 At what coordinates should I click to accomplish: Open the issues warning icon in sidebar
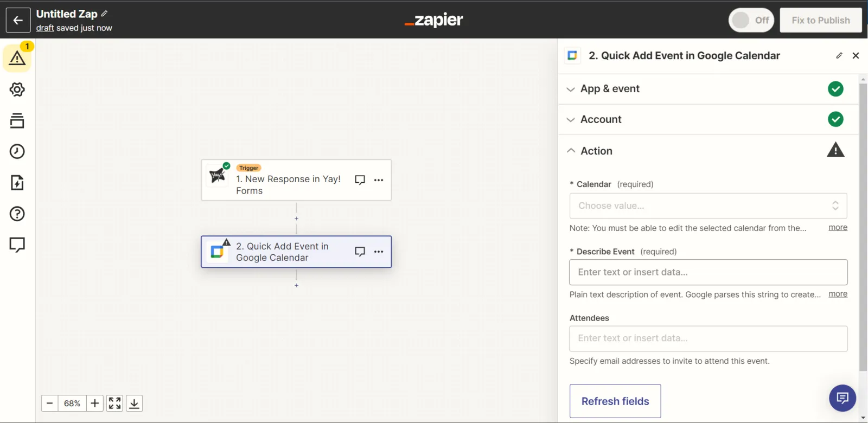coord(17,58)
